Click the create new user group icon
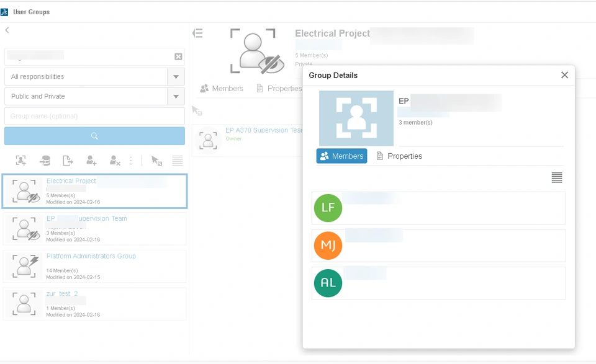Viewport: 596px width, 364px height. [21, 161]
